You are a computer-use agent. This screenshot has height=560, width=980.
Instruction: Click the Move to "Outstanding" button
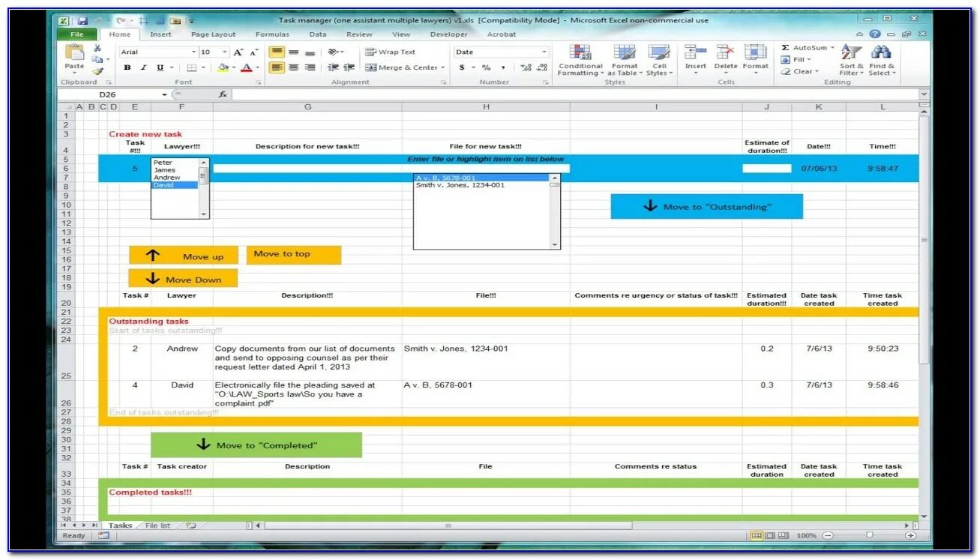pyautogui.click(x=706, y=206)
